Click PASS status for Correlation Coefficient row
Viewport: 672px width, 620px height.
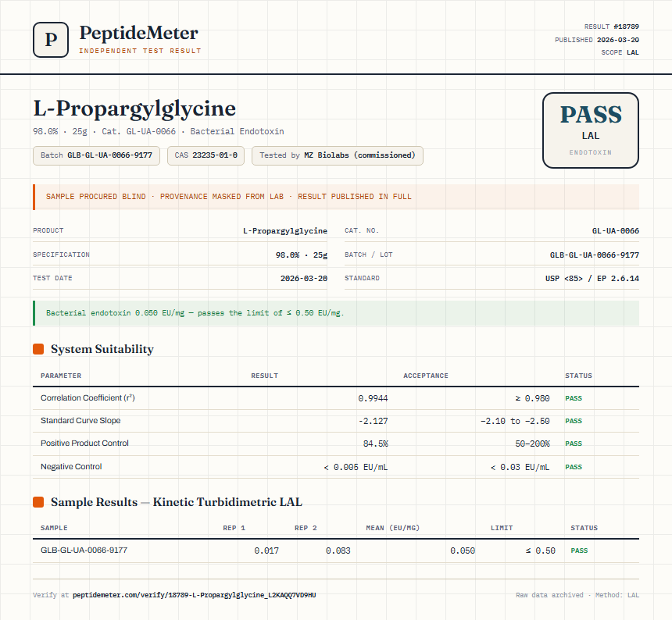[574, 398]
